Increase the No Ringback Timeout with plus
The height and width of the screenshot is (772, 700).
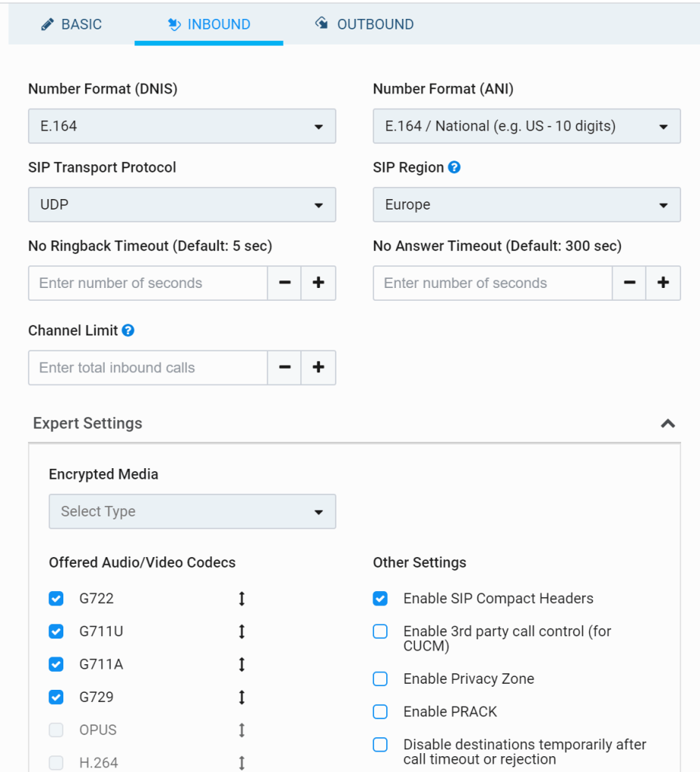(318, 283)
